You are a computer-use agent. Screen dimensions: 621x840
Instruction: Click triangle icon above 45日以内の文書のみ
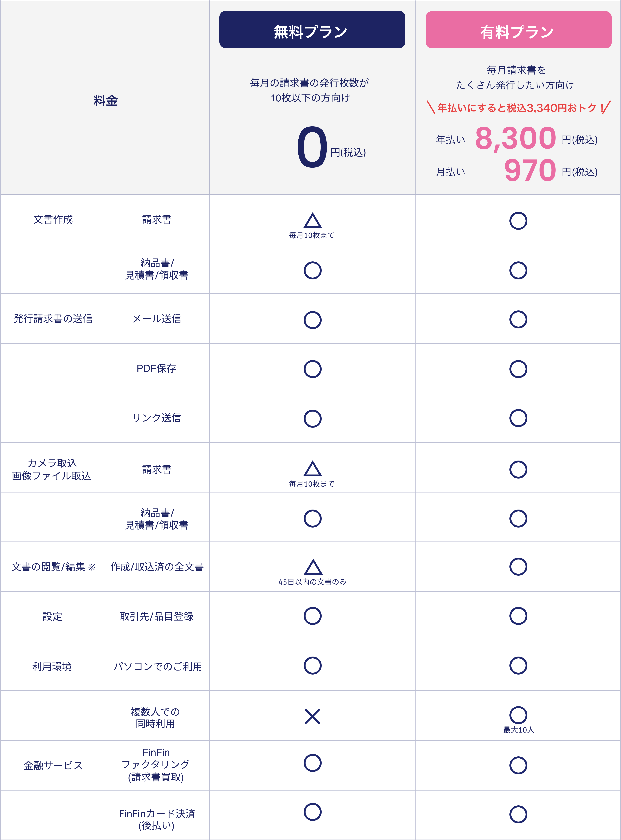pyautogui.click(x=313, y=567)
